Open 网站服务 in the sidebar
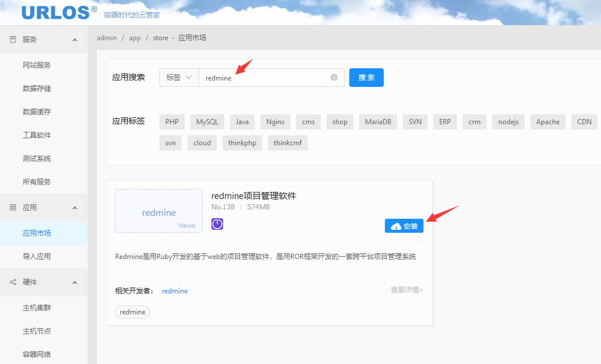Image resolution: width=601 pixels, height=364 pixels. click(x=37, y=65)
